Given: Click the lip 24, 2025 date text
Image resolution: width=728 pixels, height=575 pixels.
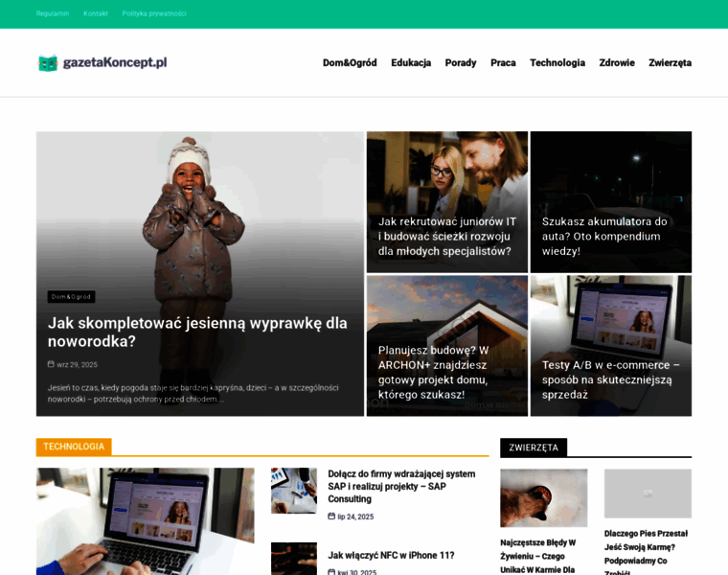Looking at the screenshot, I should pos(355,517).
